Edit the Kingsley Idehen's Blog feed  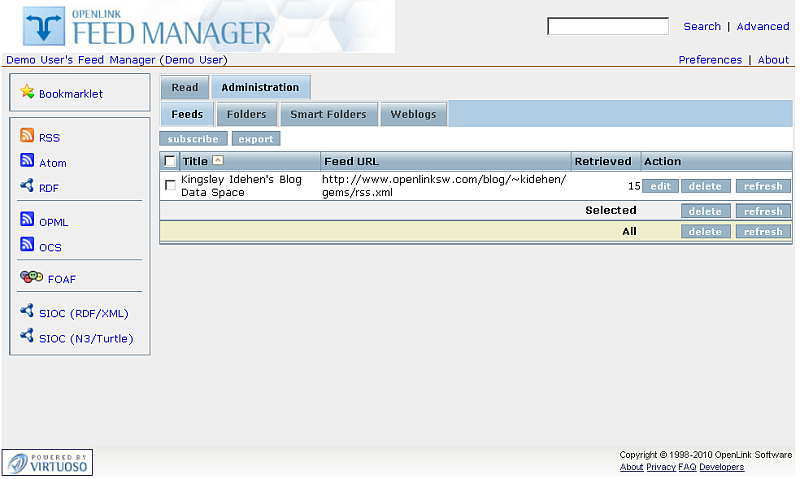pos(659,186)
